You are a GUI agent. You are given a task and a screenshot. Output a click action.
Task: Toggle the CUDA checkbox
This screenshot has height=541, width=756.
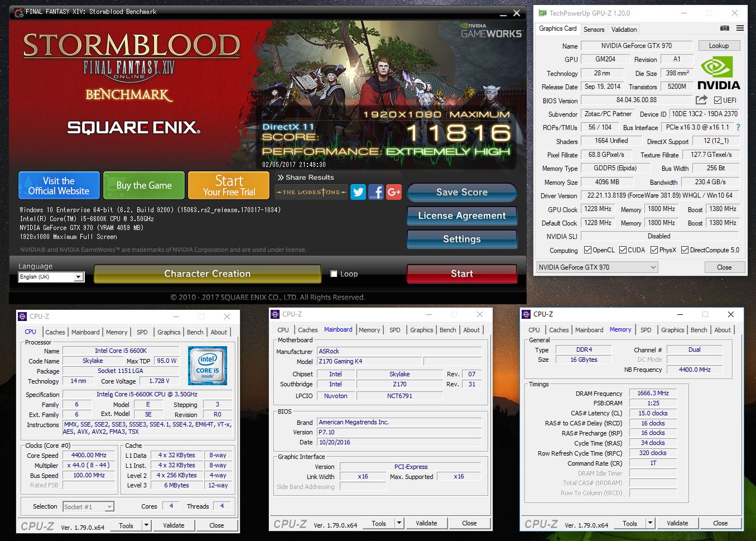coord(623,250)
